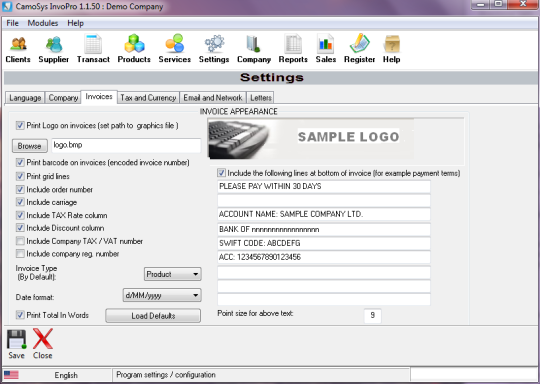Click the Program settings / configuration status text
540x384 pixels.
(166, 375)
